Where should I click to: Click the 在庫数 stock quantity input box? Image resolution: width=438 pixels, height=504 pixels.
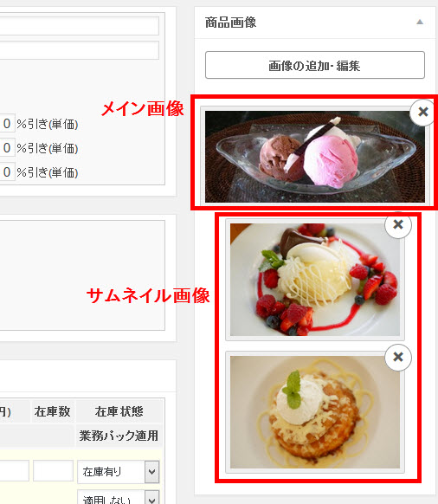[53, 470]
